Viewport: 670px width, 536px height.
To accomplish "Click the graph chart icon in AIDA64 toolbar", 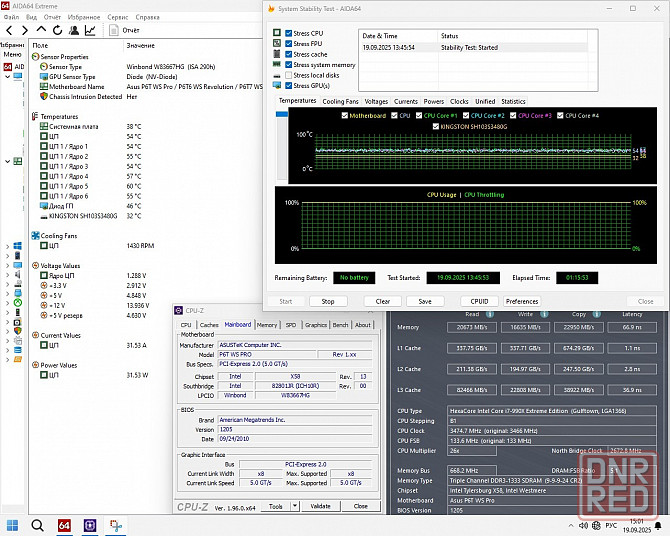I will (x=89, y=31).
